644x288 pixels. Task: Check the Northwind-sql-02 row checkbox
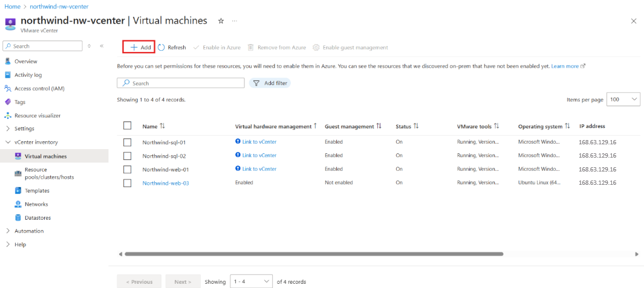pyautogui.click(x=128, y=156)
